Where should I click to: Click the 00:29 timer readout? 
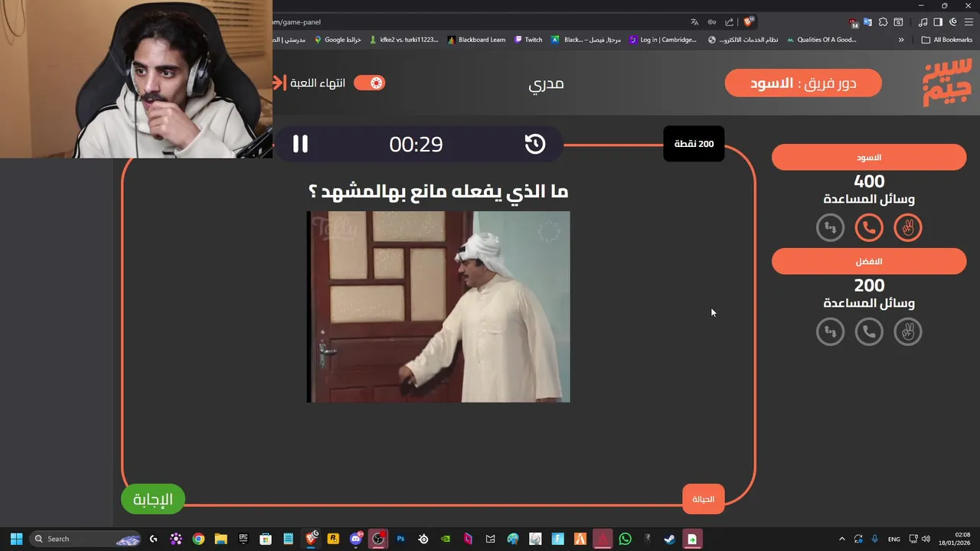(x=416, y=145)
